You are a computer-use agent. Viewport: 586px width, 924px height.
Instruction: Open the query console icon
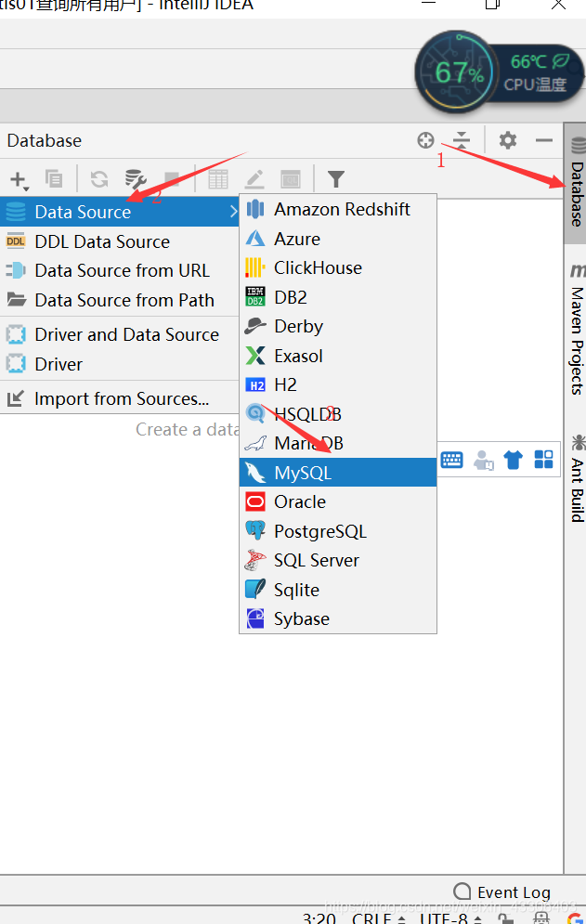pos(291,179)
